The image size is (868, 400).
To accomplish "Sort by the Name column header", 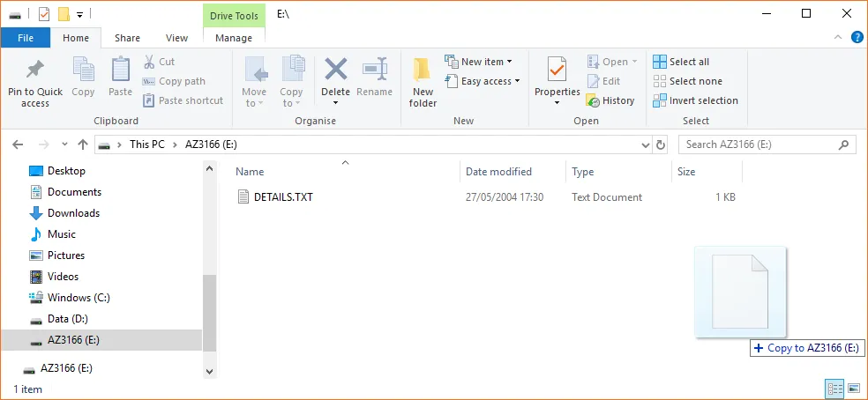I will [250, 172].
